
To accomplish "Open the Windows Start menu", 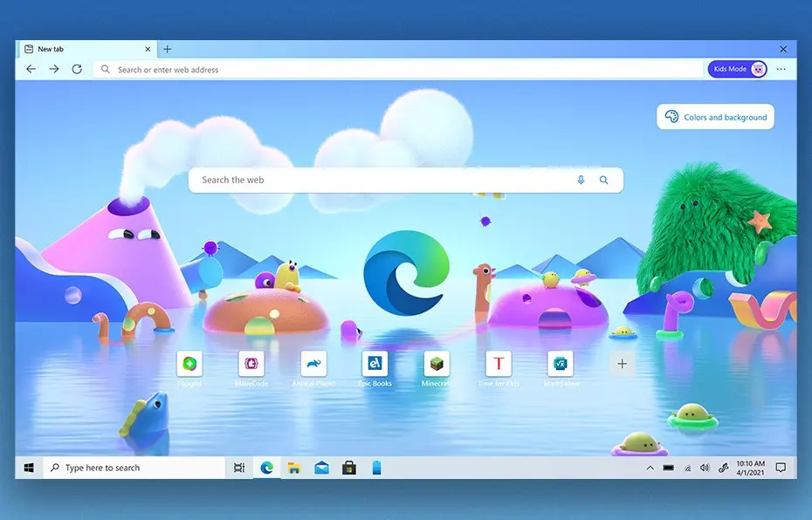I will tap(29, 468).
